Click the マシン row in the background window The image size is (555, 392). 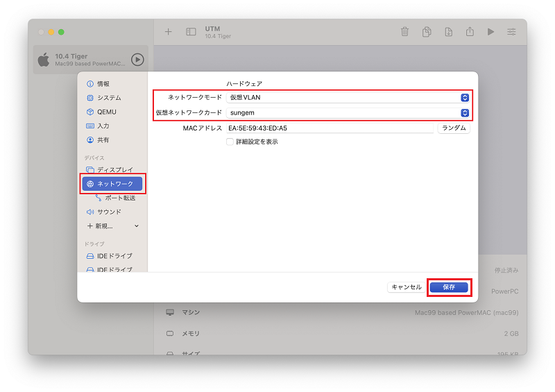point(342,312)
